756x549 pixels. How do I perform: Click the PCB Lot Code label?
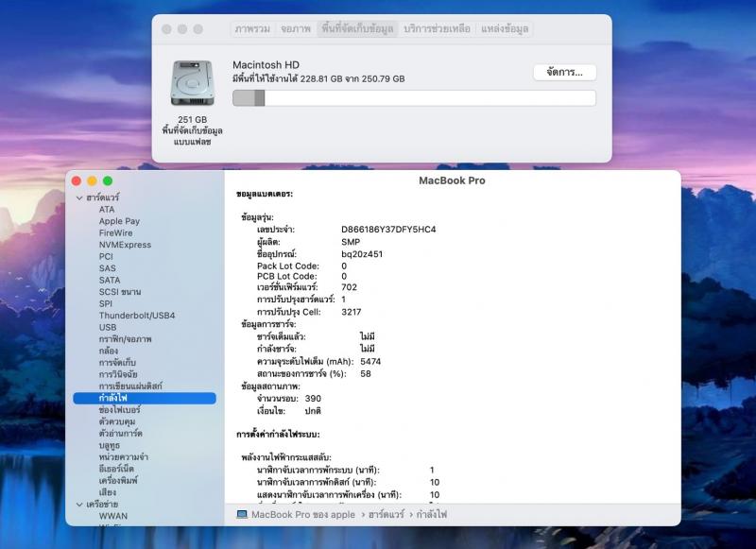pyautogui.click(x=287, y=276)
